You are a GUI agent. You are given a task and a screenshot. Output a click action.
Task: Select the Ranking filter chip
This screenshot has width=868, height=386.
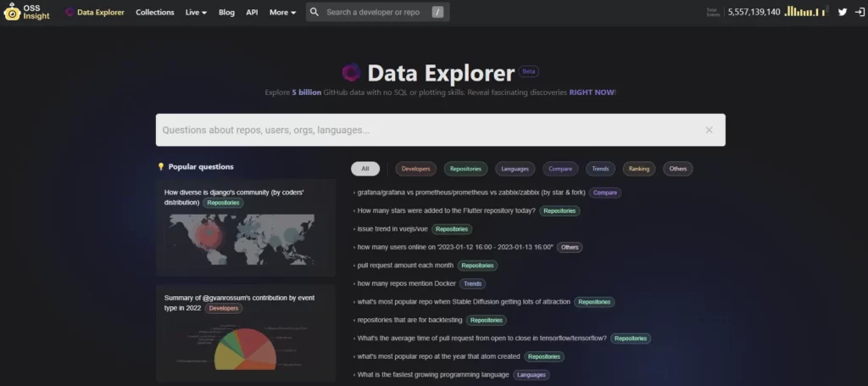click(x=639, y=169)
